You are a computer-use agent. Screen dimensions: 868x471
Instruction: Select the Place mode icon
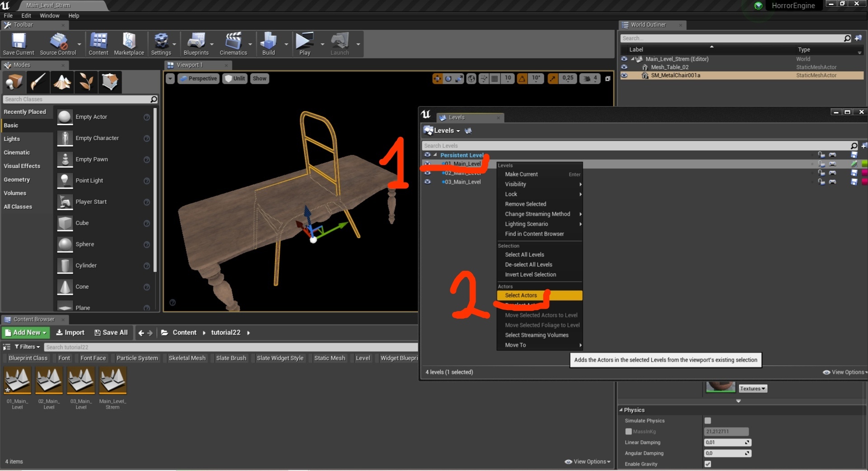14,82
